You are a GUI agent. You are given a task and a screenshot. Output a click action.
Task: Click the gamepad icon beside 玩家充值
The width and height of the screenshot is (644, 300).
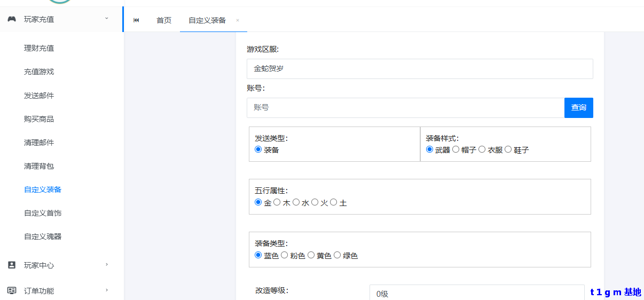coord(12,19)
